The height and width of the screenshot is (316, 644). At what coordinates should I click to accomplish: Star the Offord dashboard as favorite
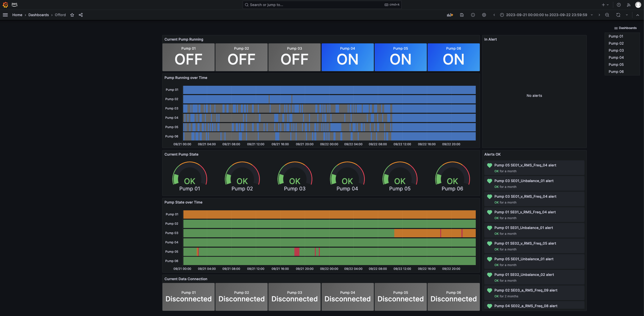(72, 15)
